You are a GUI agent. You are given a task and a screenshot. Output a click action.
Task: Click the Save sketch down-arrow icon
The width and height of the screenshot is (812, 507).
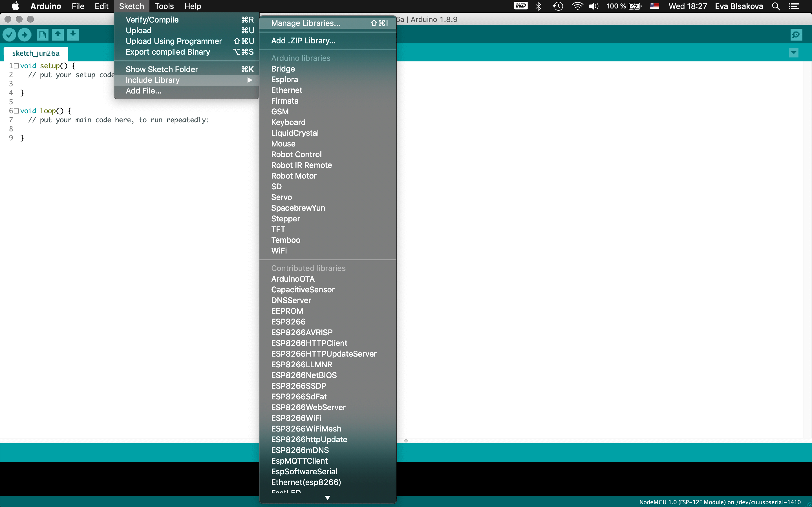(x=73, y=35)
